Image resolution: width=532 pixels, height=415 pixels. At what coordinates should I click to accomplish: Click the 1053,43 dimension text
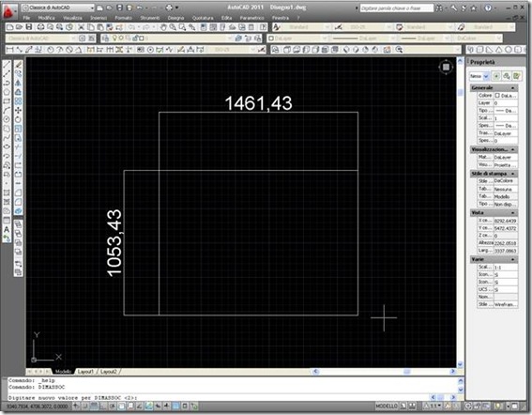(114, 243)
